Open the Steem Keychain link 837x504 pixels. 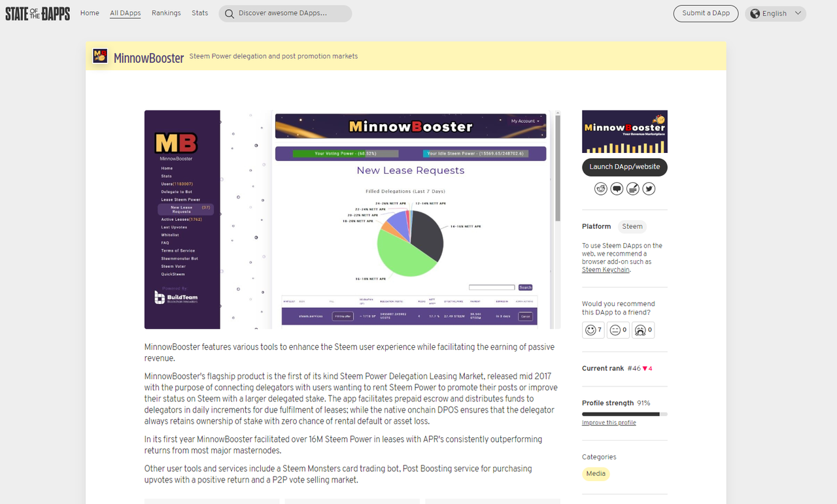[x=606, y=269]
